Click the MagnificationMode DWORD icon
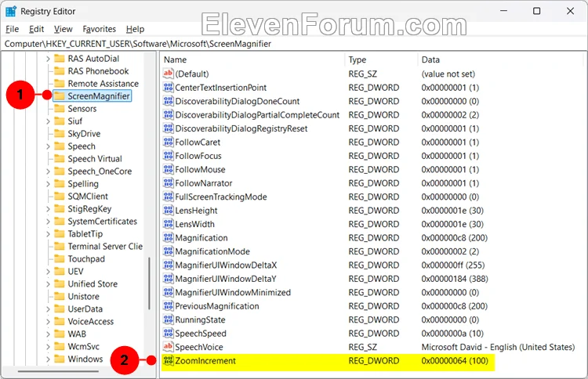This screenshot has width=588, height=379. 169,251
